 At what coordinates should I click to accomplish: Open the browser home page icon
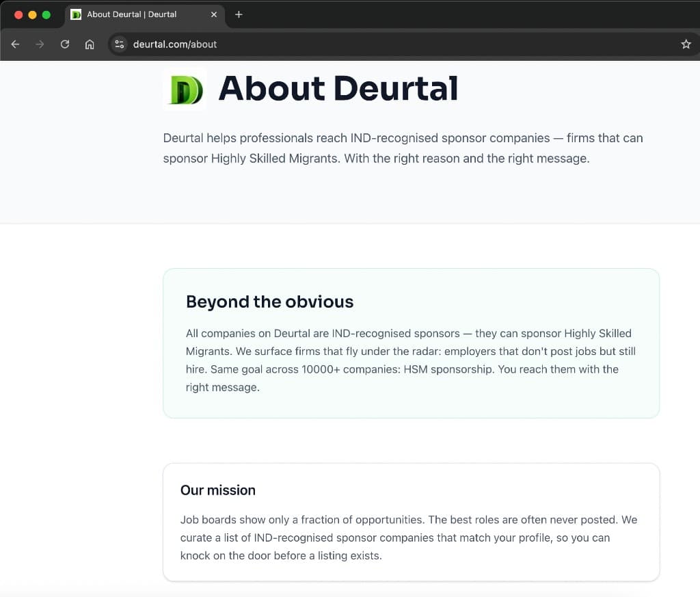click(x=90, y=44)
